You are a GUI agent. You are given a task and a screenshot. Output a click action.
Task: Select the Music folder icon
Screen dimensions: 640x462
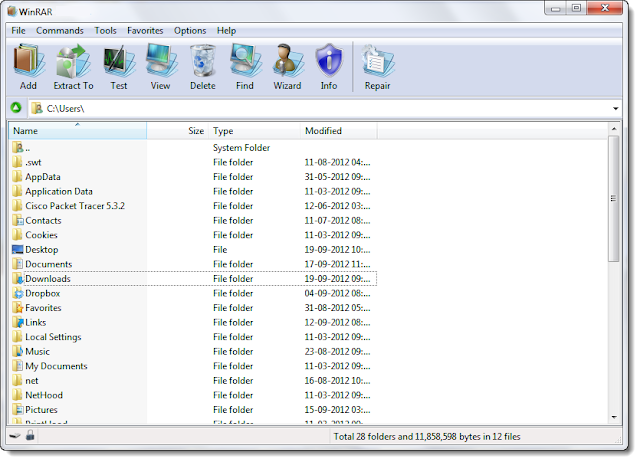pos(18,351)
